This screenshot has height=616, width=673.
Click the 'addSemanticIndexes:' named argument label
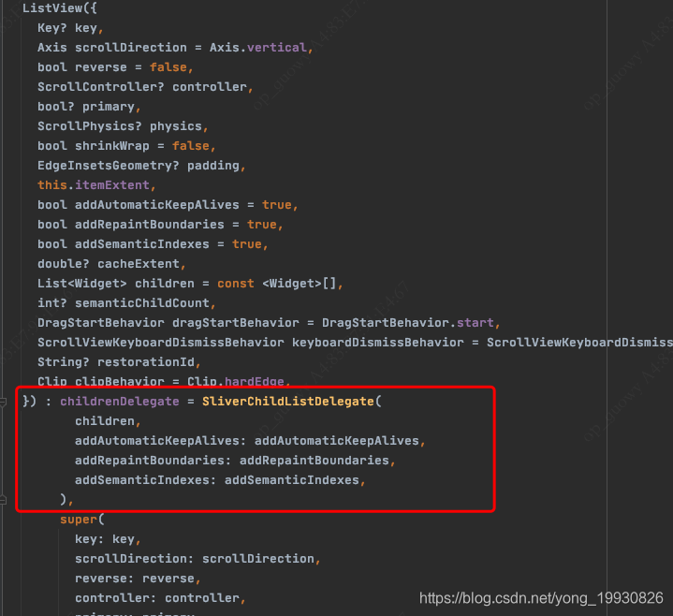tap(145, 480)
